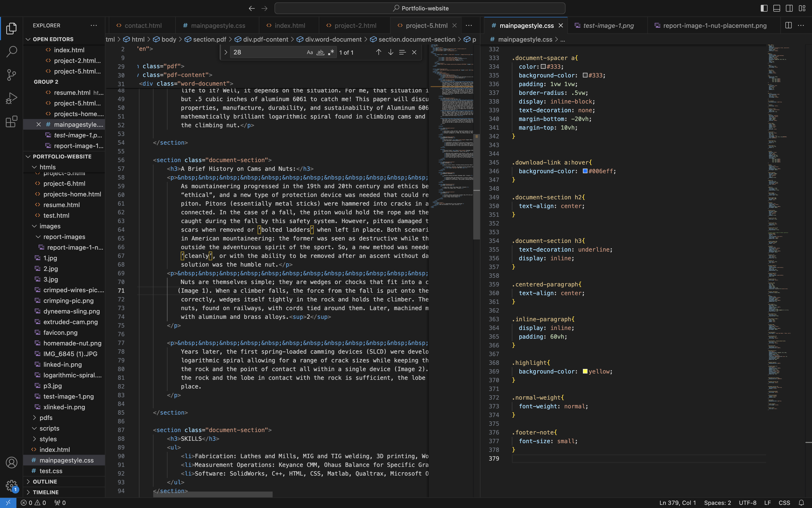Open project-6.html in the file tree
The image size is (812, 508).
64,184
